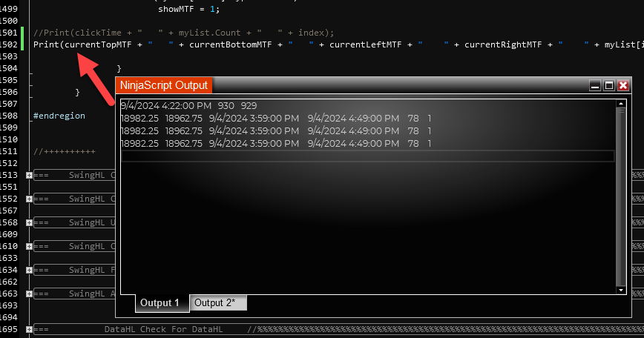Expand DataHL Check For DataHL region
644x338 pixels.
coord(29,329)
